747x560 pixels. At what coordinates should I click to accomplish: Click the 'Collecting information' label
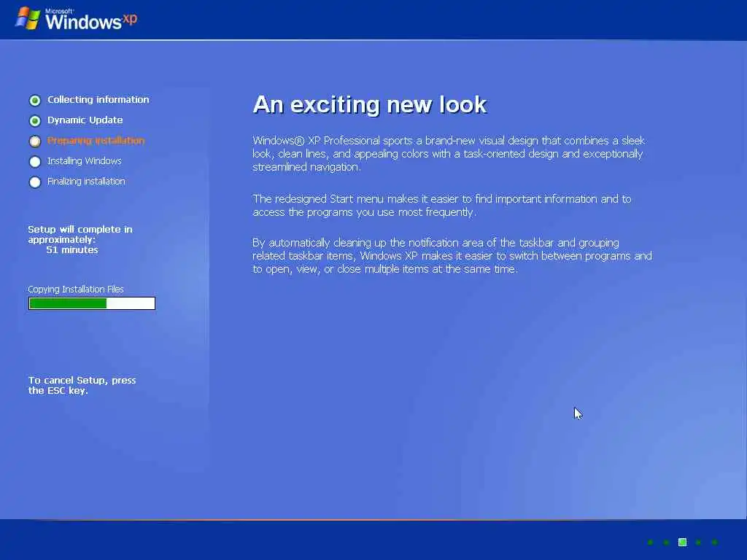tap(98, 99)
